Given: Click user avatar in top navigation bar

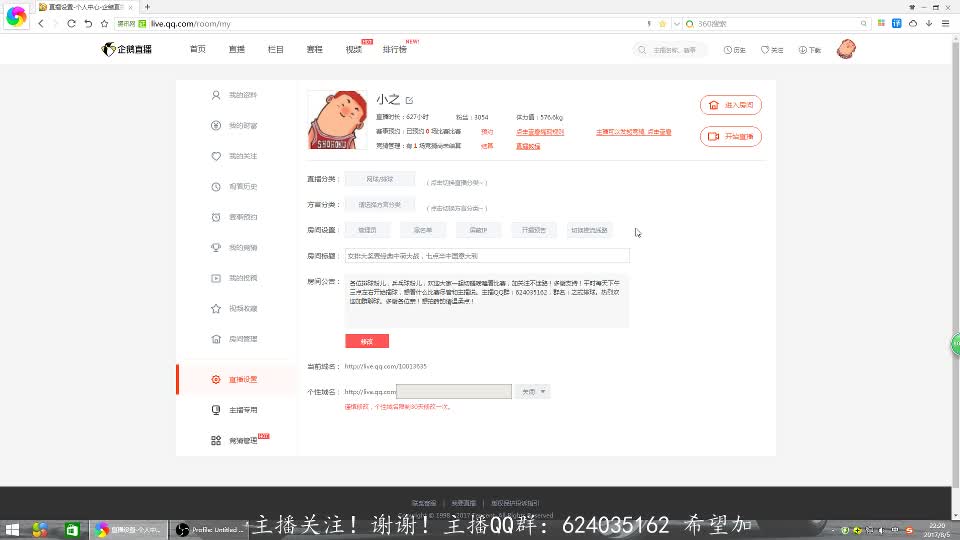Looking at the screenshot, I should click(846, 49).
